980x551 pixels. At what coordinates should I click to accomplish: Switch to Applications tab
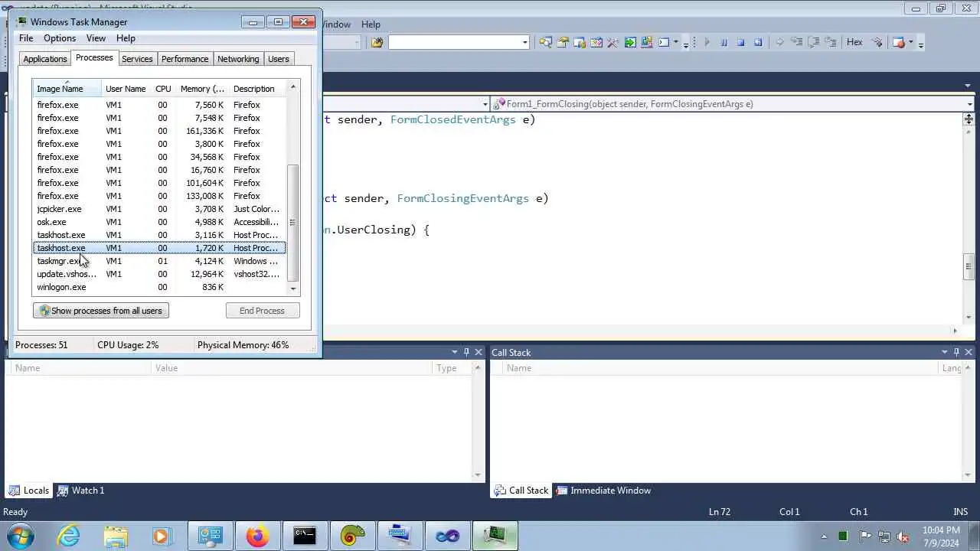(45, 59)
